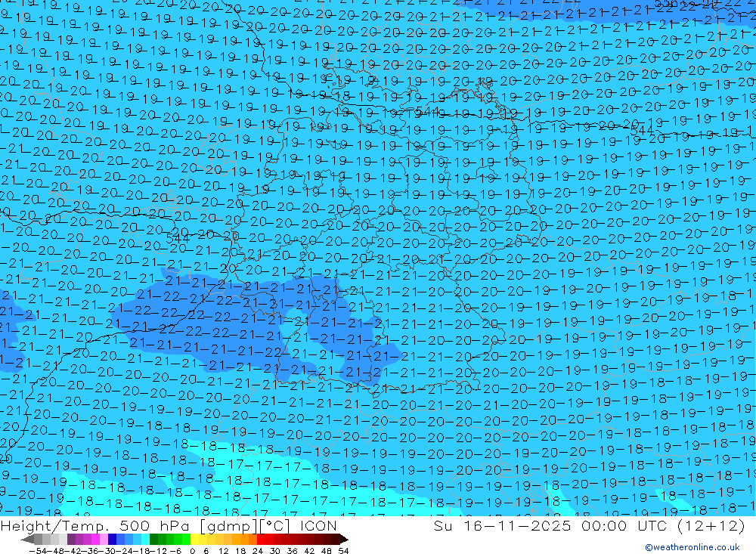Select the bright red legend swatch above 24

(260, 539)
